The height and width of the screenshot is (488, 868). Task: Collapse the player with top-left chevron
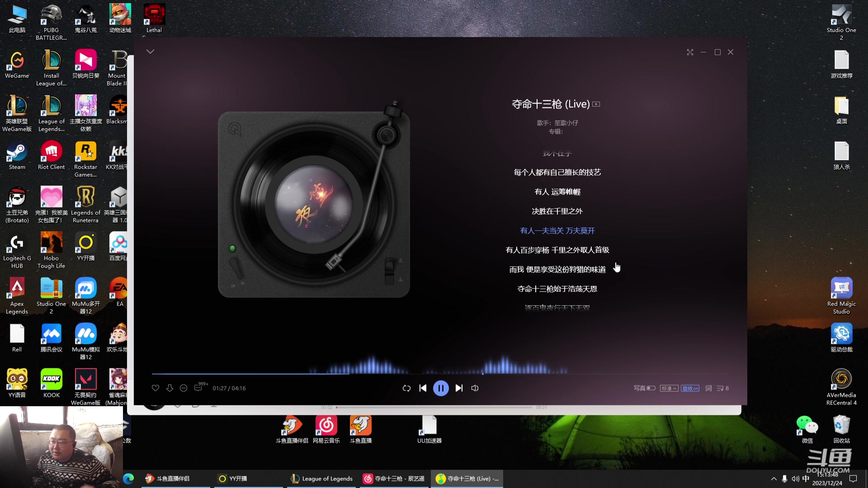151,52
